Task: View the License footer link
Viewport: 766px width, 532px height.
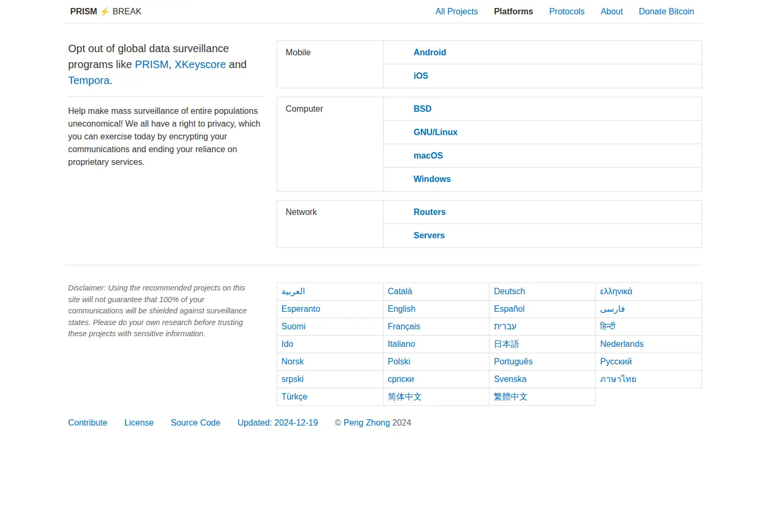Action: pyautogui.click(x=139, y=423)
